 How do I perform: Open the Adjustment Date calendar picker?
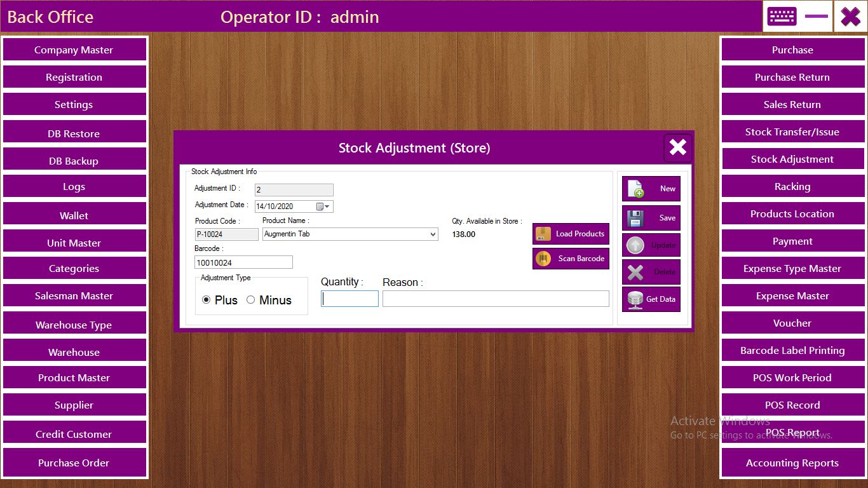click(323, 207)
